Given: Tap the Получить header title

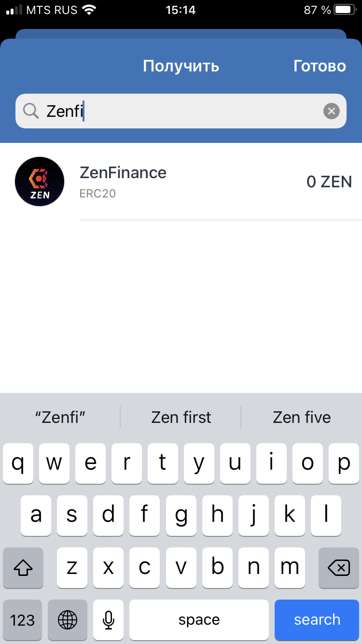Looking at the screenshot, I should pyautogui.click(x=181, y=66).
